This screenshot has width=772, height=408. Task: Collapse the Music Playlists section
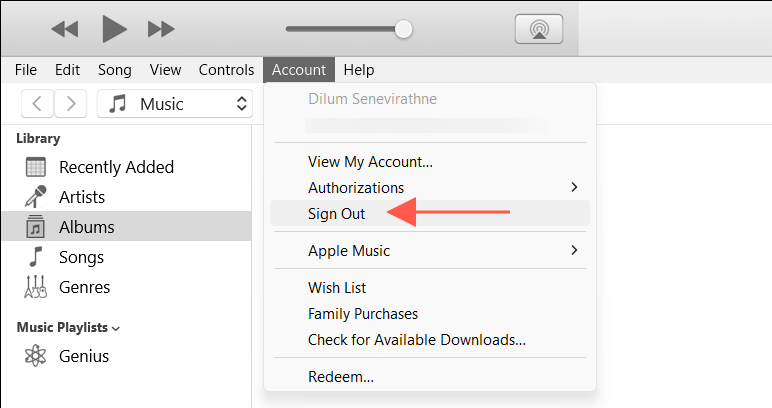coord(116,329)
